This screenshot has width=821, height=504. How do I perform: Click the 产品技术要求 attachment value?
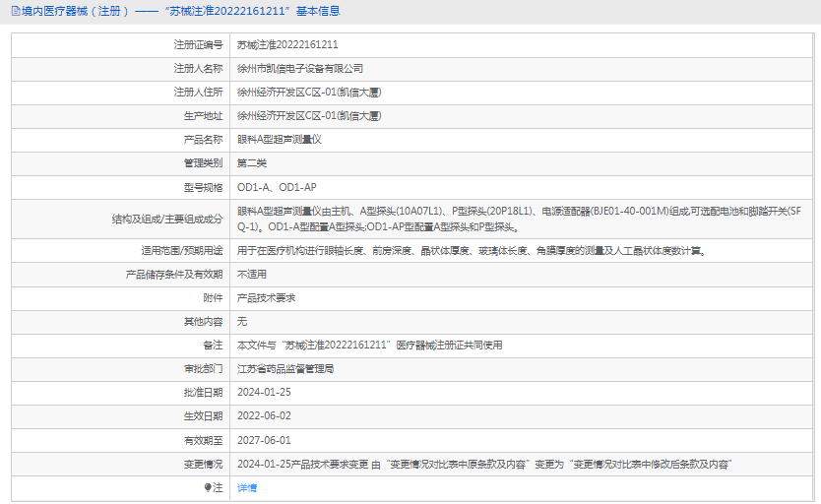coord(267,298)
